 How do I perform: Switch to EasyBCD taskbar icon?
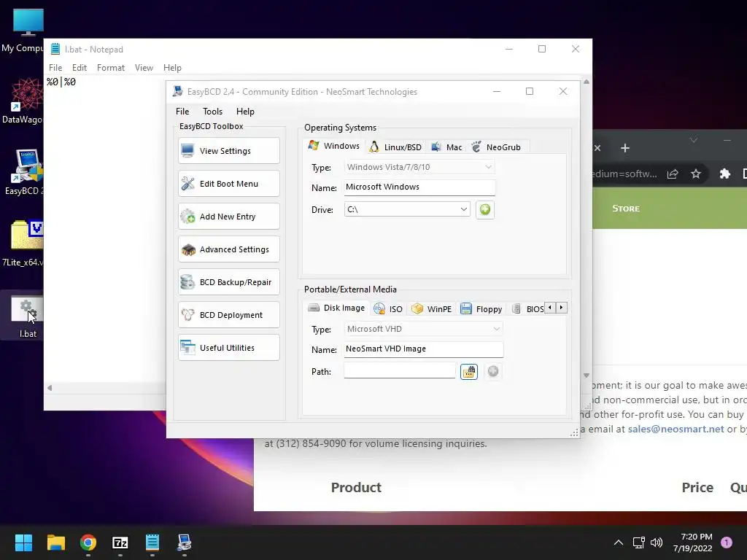click(185, 542)
